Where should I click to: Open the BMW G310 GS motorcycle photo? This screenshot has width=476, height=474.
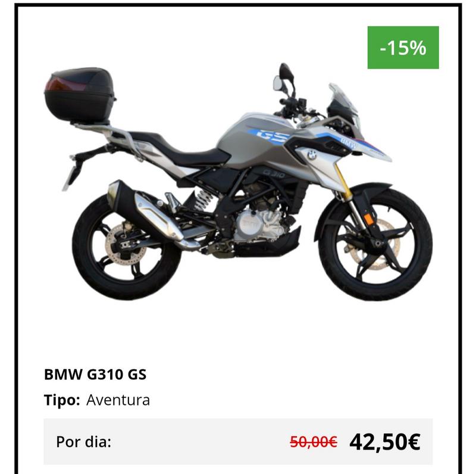[238, 182]
